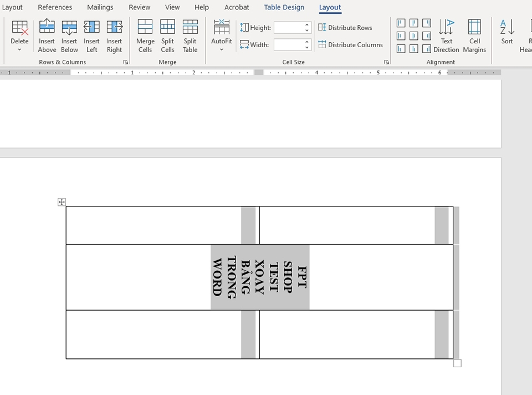
Task: Click the table move handle
Action: click(62, 202)
